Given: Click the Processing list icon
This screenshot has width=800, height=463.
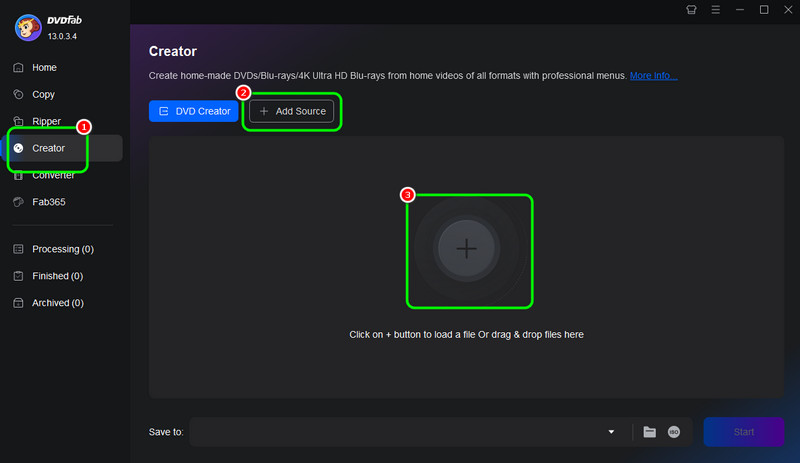Looking at the screenshot, I should click(x=18, y=249).
